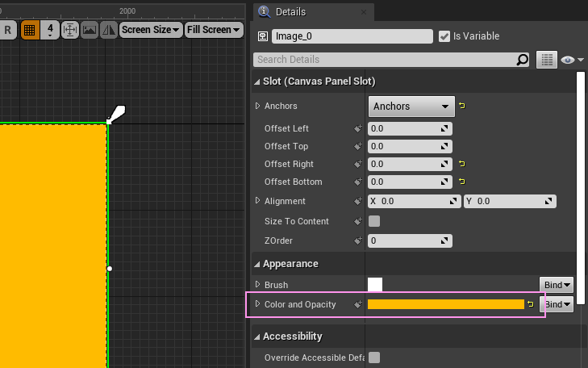Enable the Size To Content checkbox

pos(374,221)
